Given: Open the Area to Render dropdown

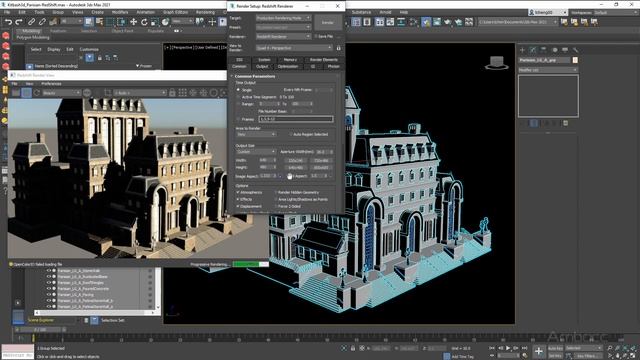Looking at the screenshot, I should point(256,134).
